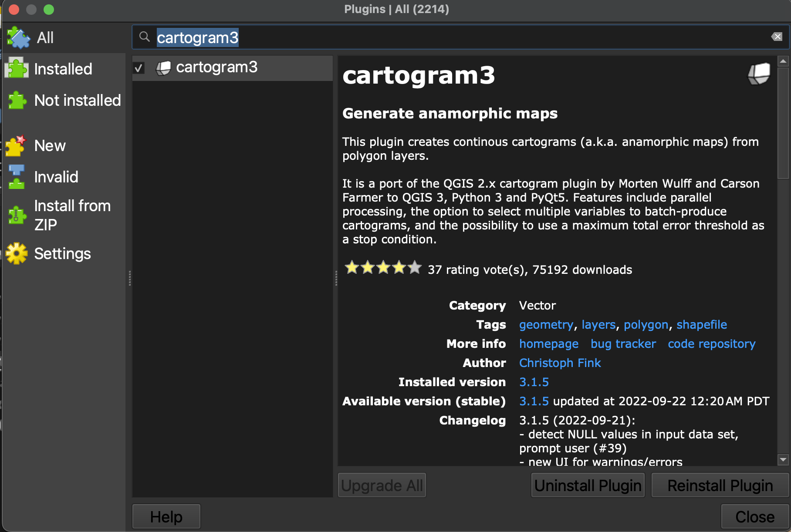Select the All plugins puzzle icon

[x=18, y=38]
